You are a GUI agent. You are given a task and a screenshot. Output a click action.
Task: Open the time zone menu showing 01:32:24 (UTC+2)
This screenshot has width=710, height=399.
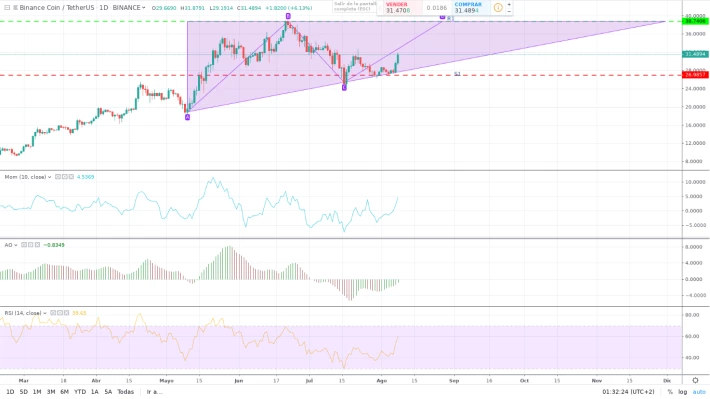point(628,392)
